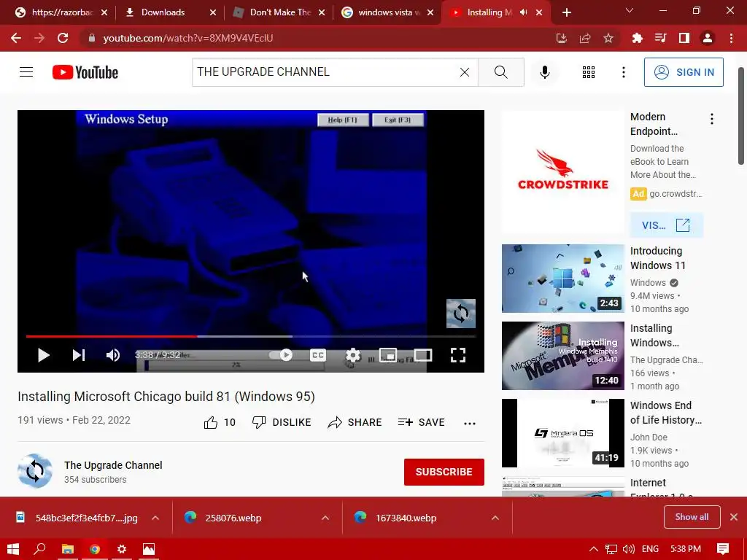This screenshot has height=560, width=747.
Task: Open a new browser tab
Action: click(x=566, y=12)
